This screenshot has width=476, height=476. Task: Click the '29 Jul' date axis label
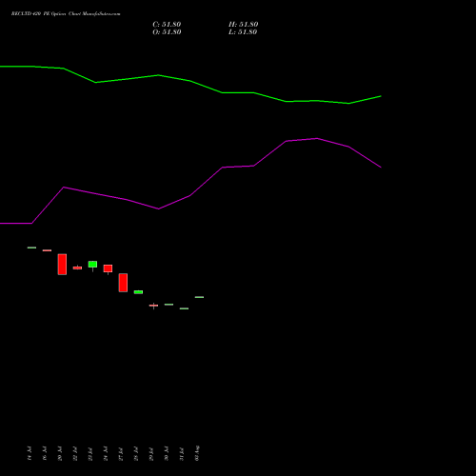tap(151, 453)
